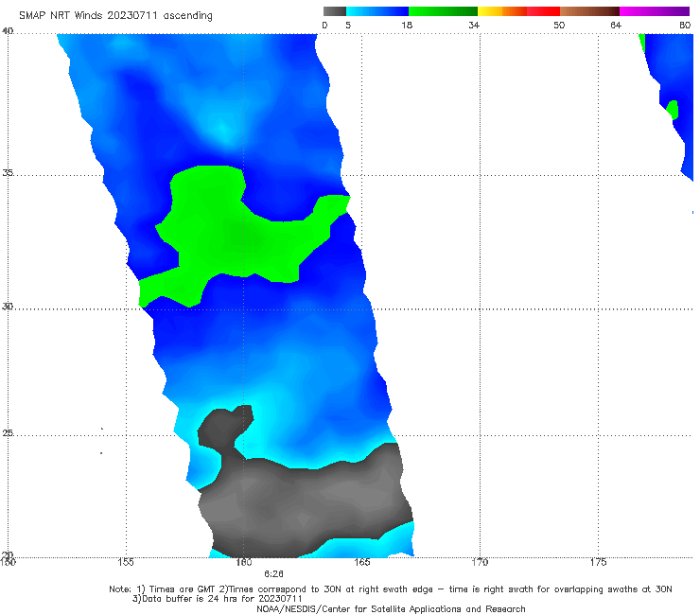Click the color bar label '34'
This screenshot has width=700, height=615.
point(474,25)
